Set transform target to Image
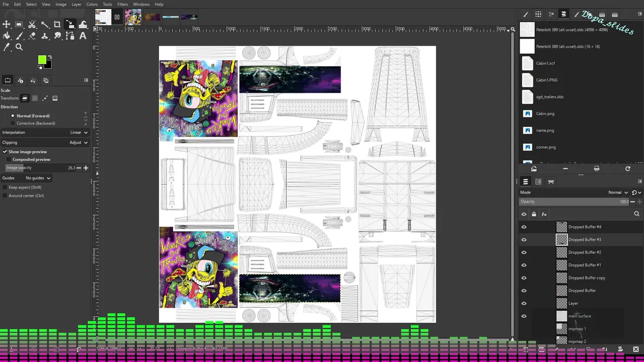The width and height of the screenshot is (644, 362). coord(55,98)
